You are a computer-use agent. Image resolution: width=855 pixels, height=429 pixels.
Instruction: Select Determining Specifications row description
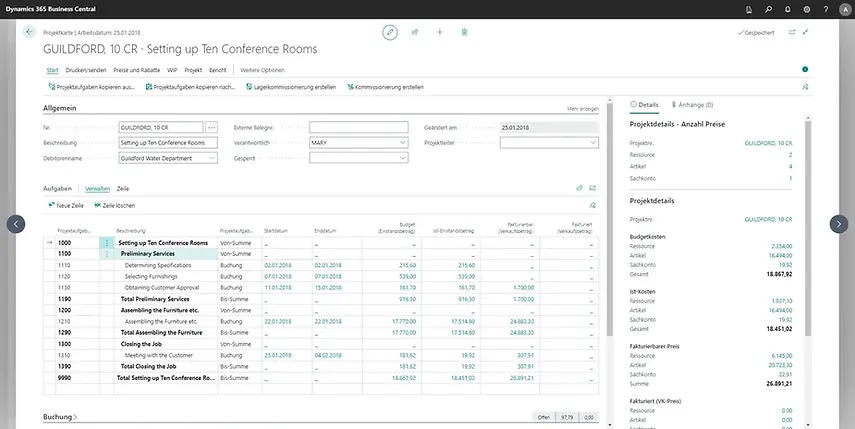tap(158, 265)
